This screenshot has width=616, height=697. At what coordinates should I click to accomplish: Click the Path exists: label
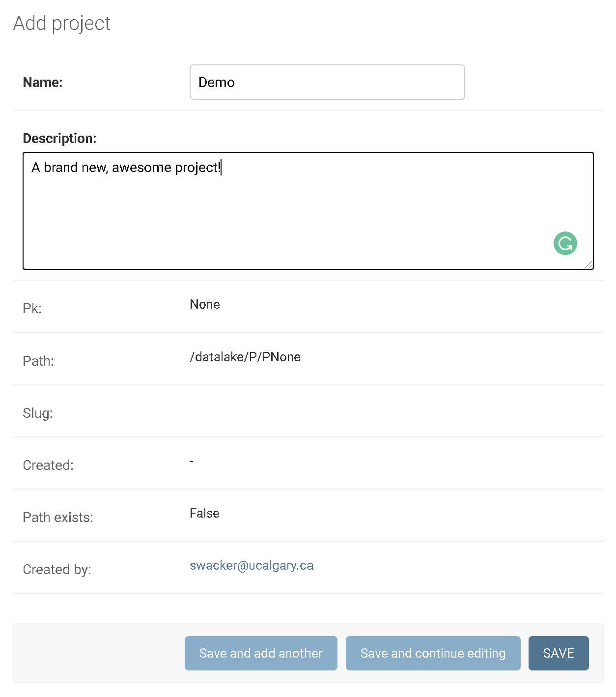(x=58, y=518)
